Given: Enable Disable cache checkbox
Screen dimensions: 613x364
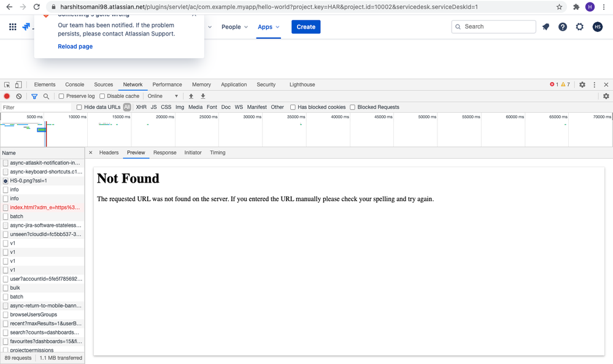Looking at the screenshot, I should 102,96.
